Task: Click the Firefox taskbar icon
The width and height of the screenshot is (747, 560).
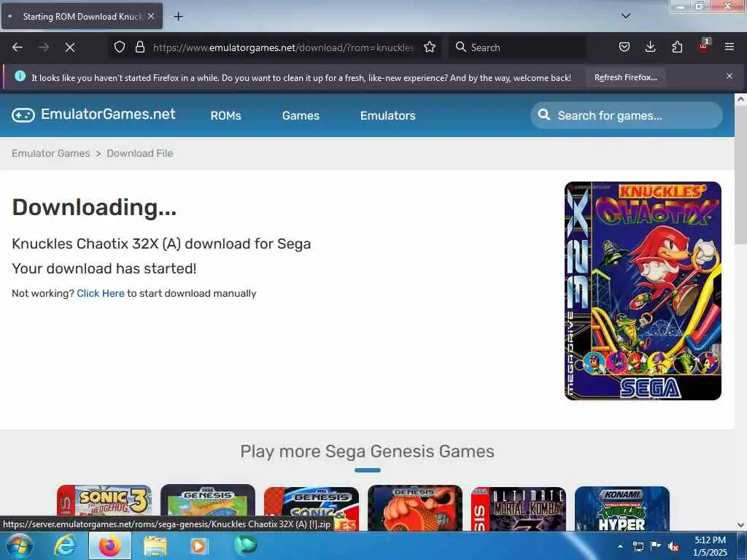Action: coord(110,545)
